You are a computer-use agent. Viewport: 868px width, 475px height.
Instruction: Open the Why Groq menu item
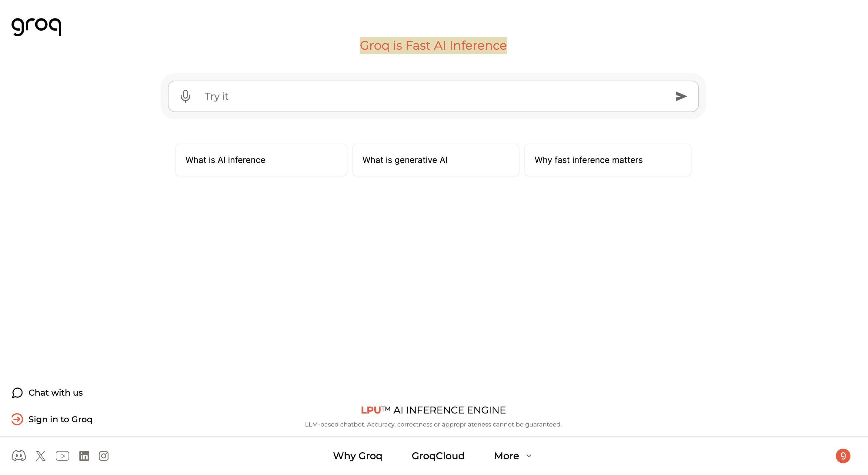[358, 456]
